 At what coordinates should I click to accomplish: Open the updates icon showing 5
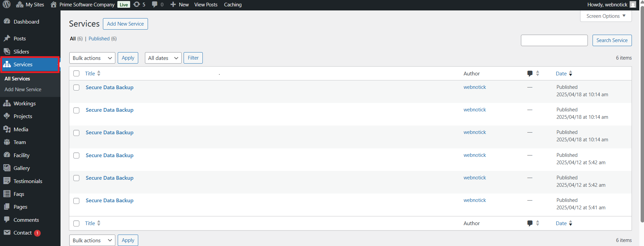click(137, 5)
